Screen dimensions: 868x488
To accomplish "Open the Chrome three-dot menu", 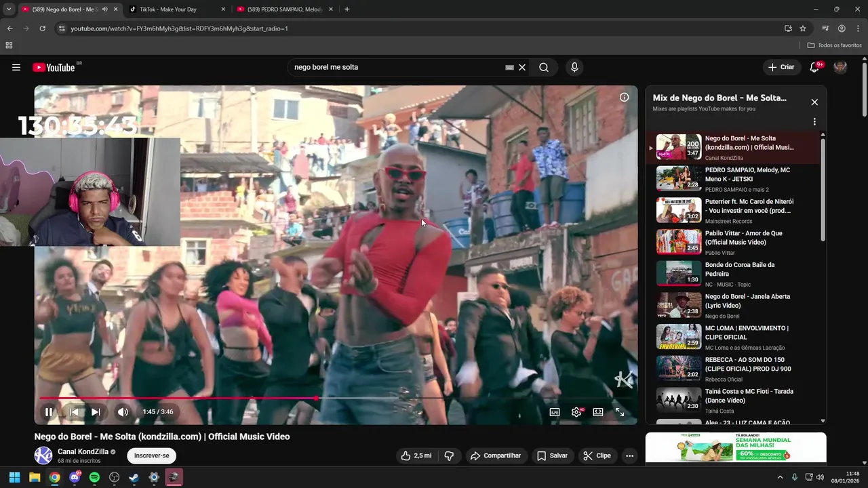I will pyautogui.click(x=858, y=28).
